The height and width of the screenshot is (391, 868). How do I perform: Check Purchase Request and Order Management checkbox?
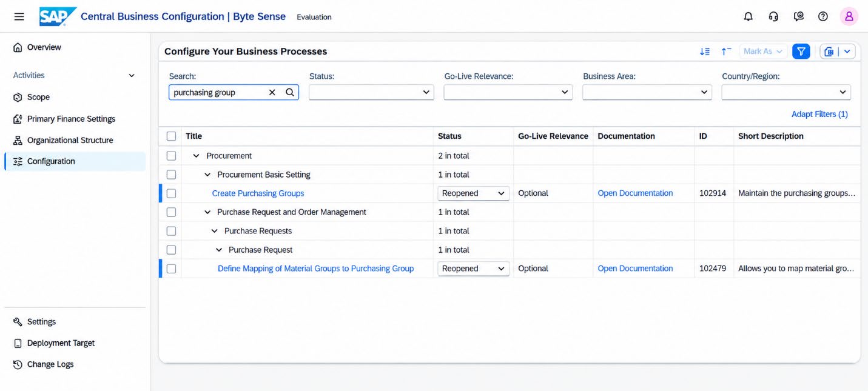pos(171,212)
